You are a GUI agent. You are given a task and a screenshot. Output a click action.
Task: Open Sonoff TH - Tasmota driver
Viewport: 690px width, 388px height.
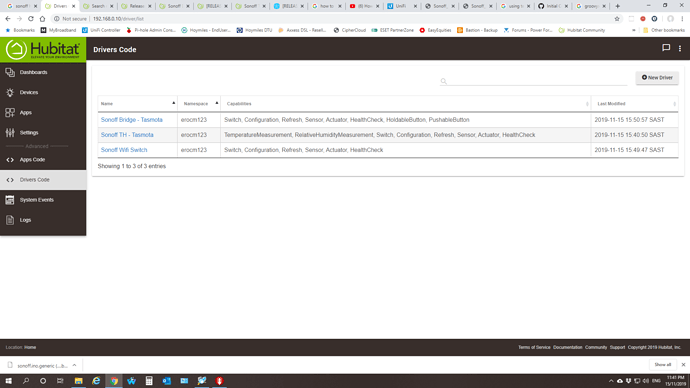pyautogui.click(x=127, y=135)
